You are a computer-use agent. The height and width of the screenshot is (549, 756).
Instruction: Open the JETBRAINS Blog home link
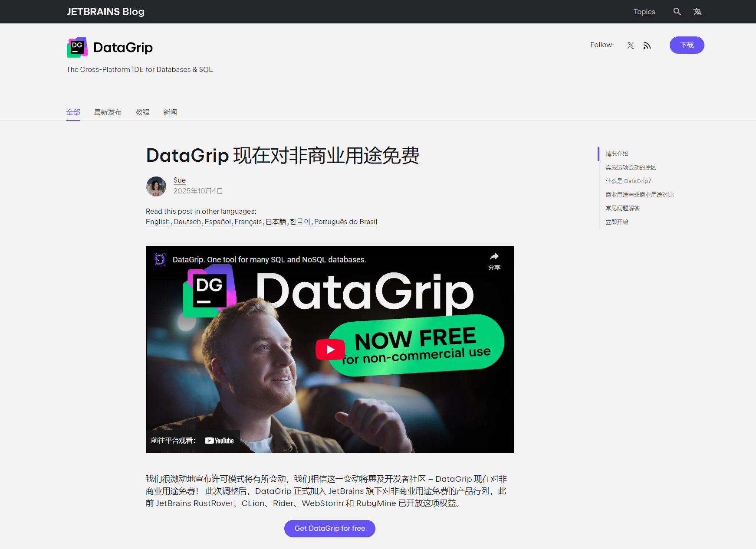coord(105,12)
